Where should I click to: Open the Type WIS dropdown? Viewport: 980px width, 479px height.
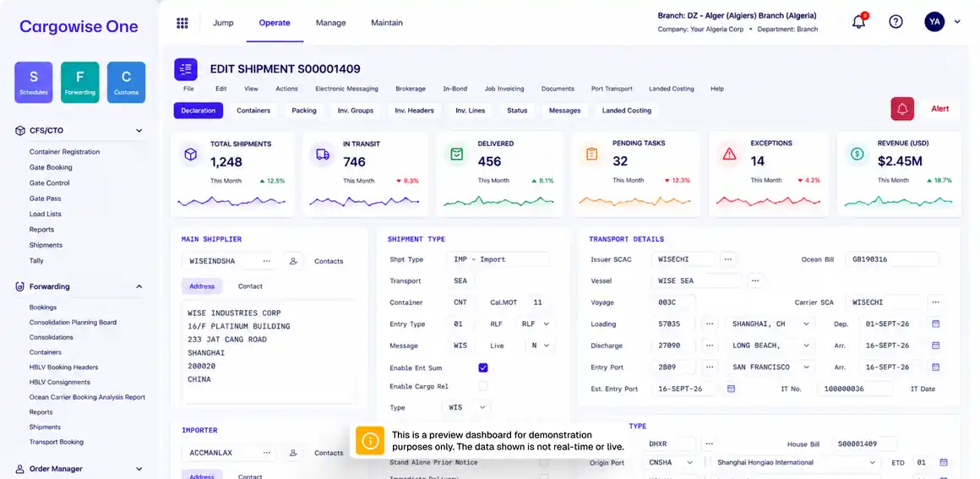467,407
